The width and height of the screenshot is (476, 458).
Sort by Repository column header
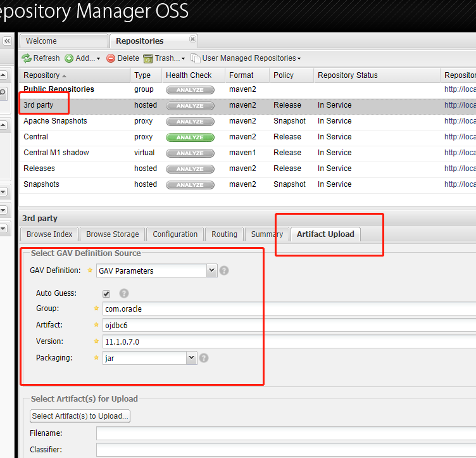[75, 75]
